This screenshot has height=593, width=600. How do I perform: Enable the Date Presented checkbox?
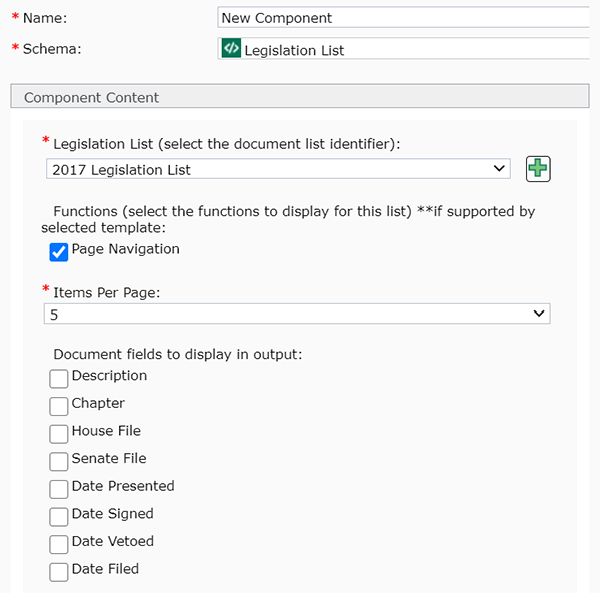59,489
